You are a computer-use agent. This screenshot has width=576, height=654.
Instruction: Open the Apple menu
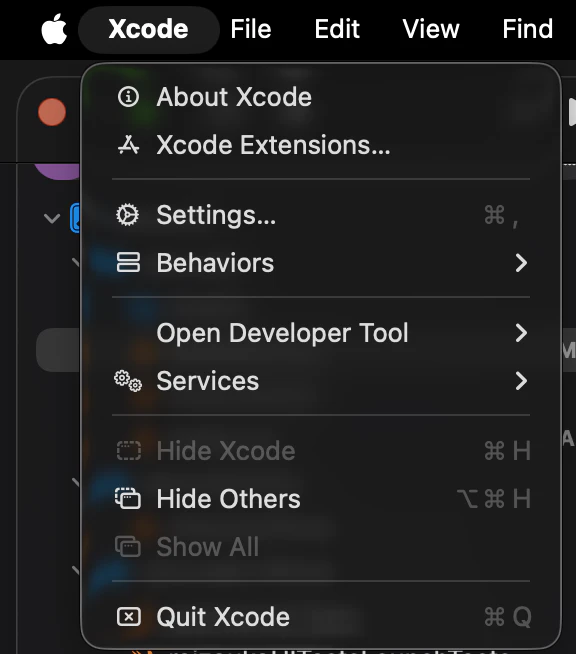pos(54,29)
